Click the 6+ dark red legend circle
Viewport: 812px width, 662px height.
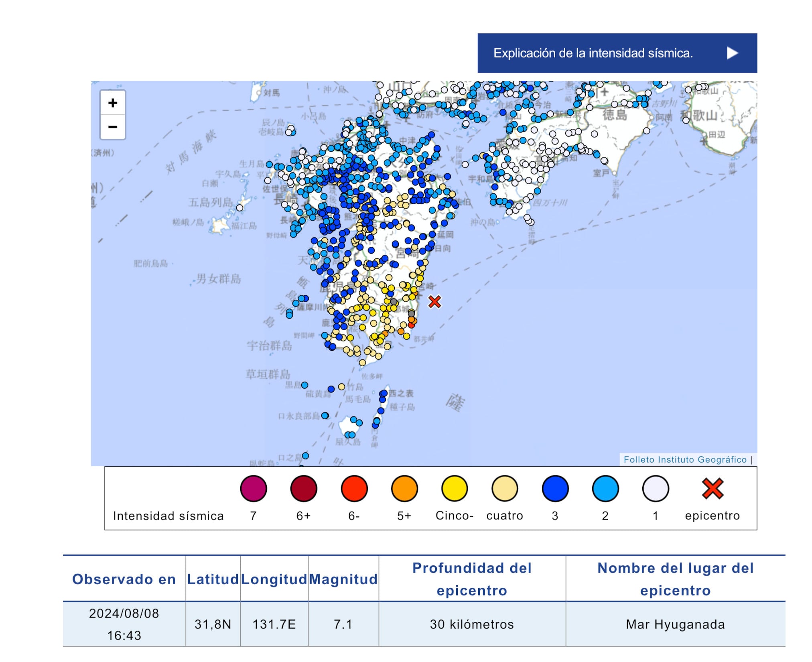tap(304, 489)
